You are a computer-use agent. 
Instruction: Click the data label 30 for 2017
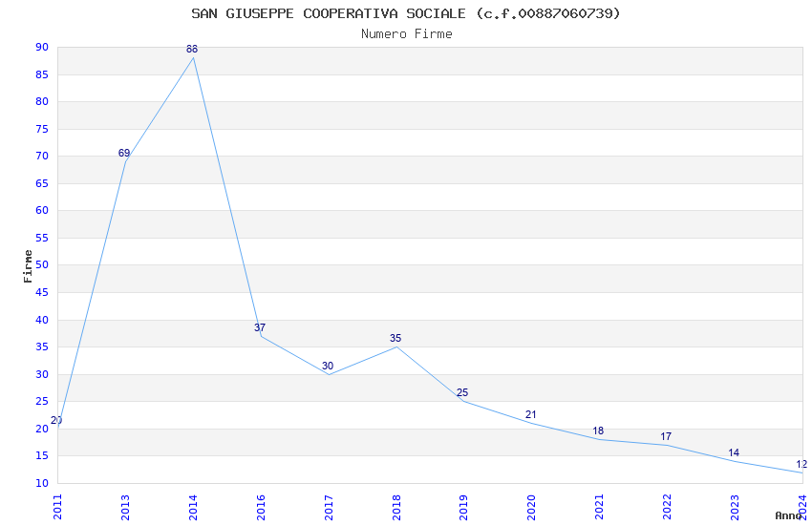pyautogui.click(x=328, y=366)
